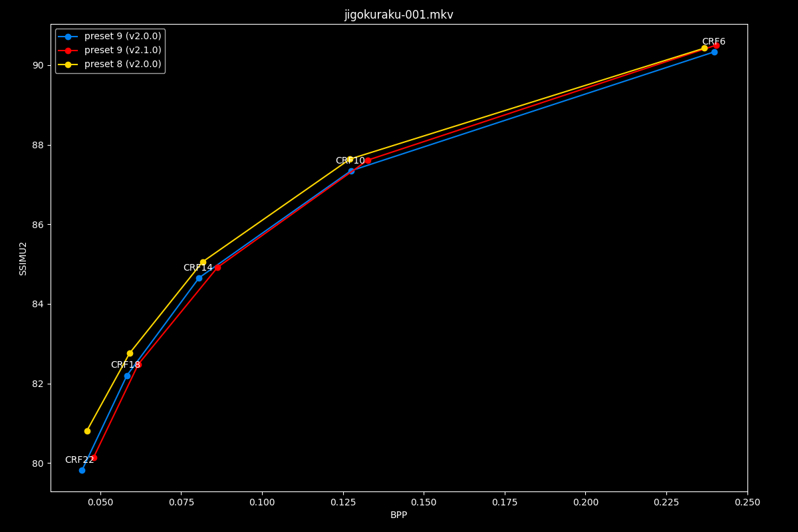
Task: Select the red data point at CRF18
Action: [x=138, y=364]
